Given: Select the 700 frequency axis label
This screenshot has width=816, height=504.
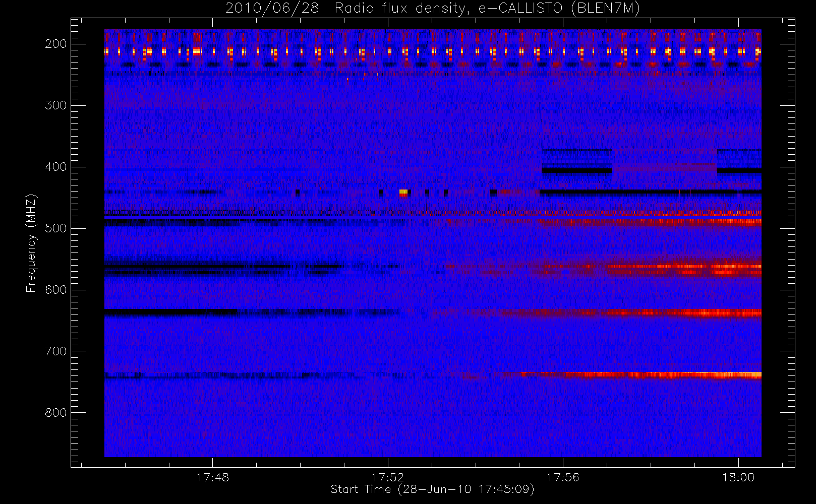Looking at the screenshot, I should point(55,351).
